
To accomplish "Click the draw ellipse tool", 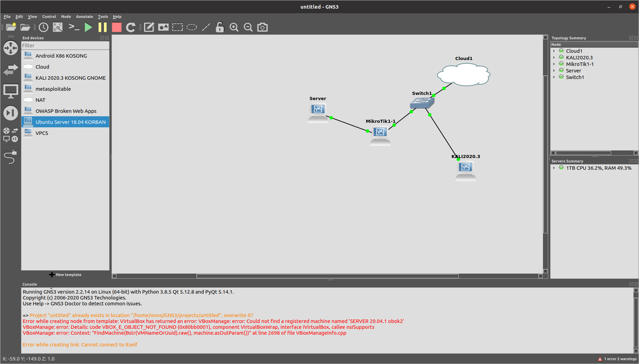I will [x=192, y=27].
